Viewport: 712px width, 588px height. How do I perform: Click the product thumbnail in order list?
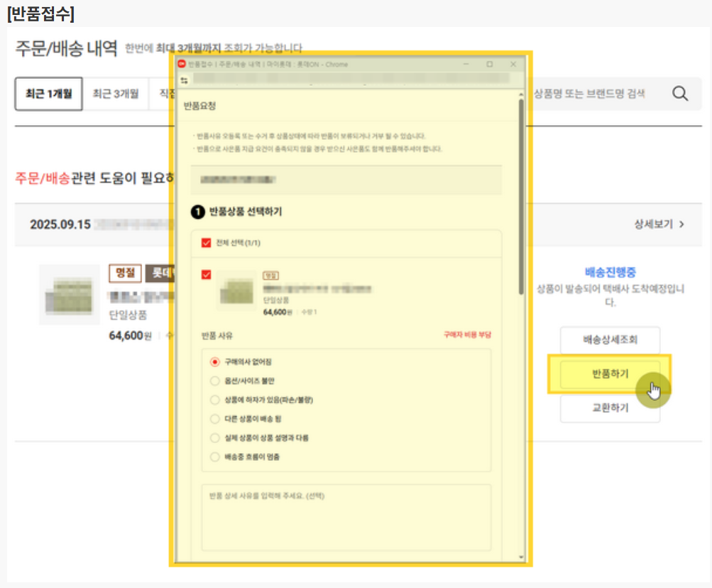pos(69,295)
